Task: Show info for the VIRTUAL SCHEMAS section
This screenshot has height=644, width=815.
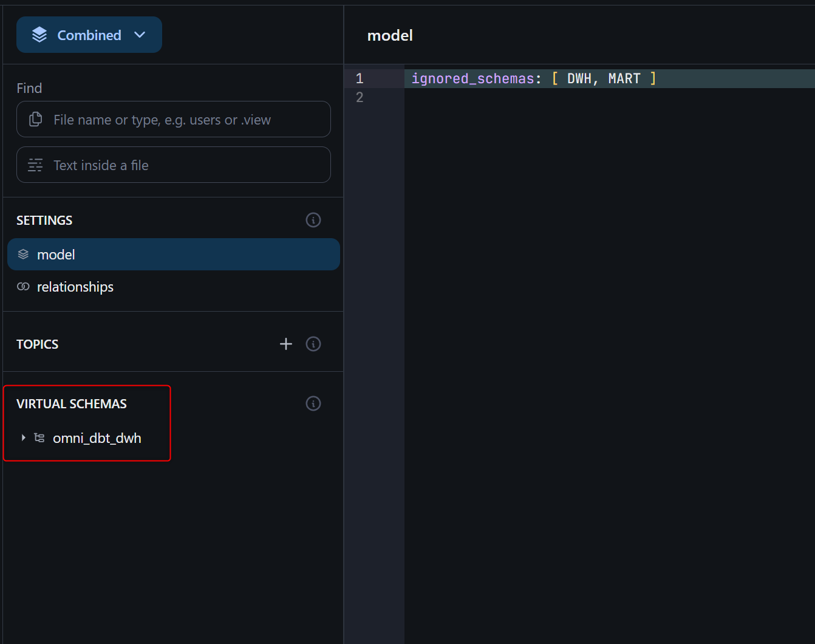Action: 313,403
